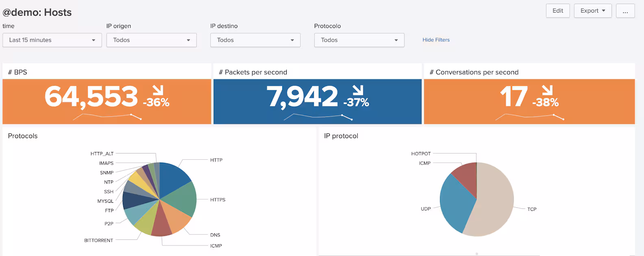Open the three-dot more options menu
The height and width of the screenshot is (256, 644).
(x=625, y=11)
